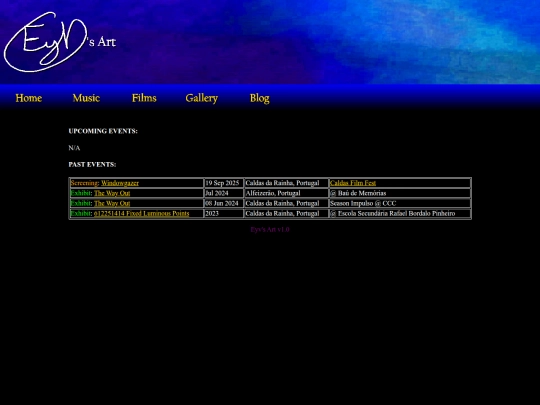Image resolution: width=540 pixels, height=405 pixels.
Task: Click the Season Impulso @ CCC cell
Action: pos(400,203)
